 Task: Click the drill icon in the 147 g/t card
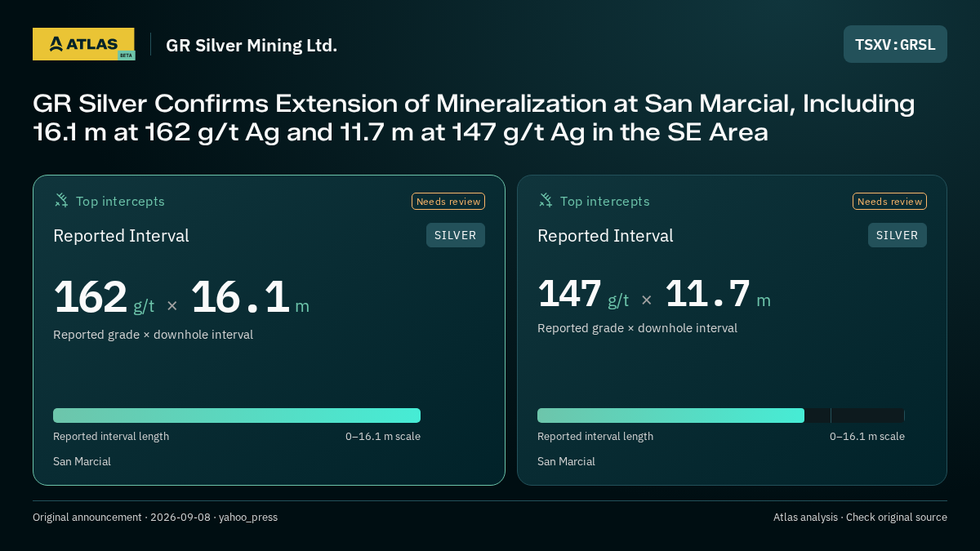click(x=546, y=200)
